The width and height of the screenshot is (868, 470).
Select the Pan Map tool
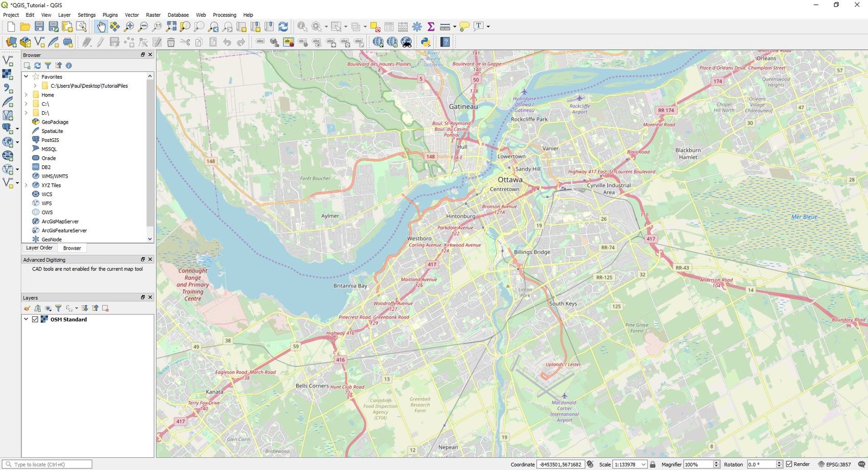[x=102, y=27]
